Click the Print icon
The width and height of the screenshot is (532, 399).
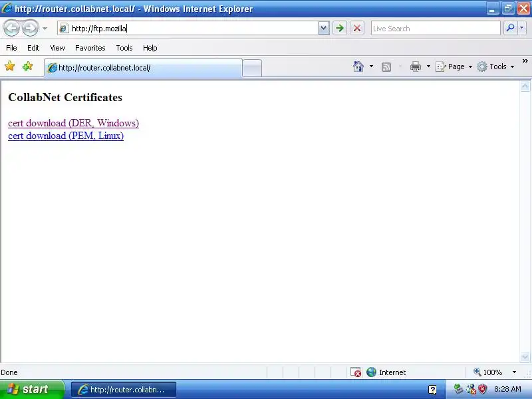click(x=415, y=66)
